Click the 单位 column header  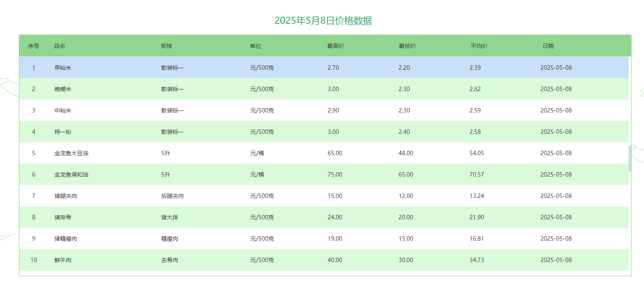[x=256, y=46]
